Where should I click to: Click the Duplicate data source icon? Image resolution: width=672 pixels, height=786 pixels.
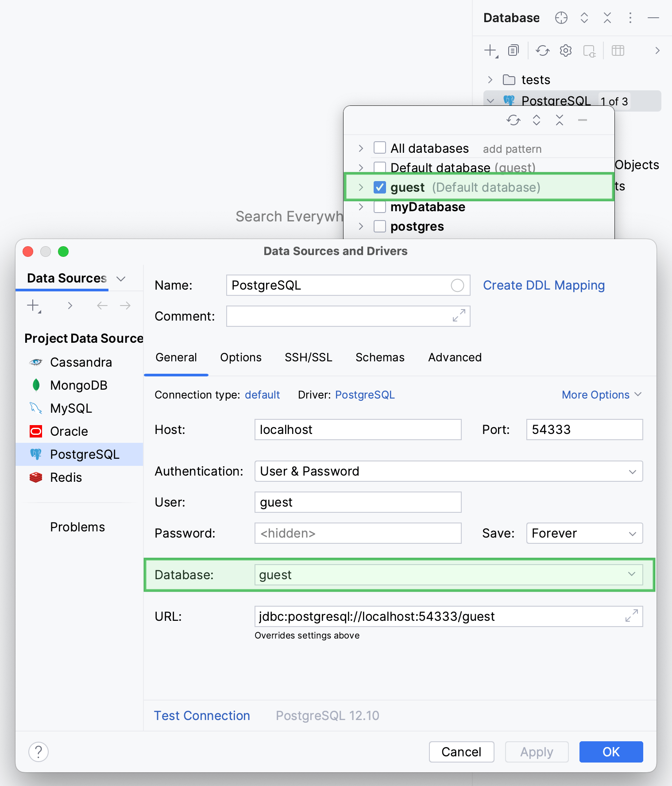click(x=513, y=51)
